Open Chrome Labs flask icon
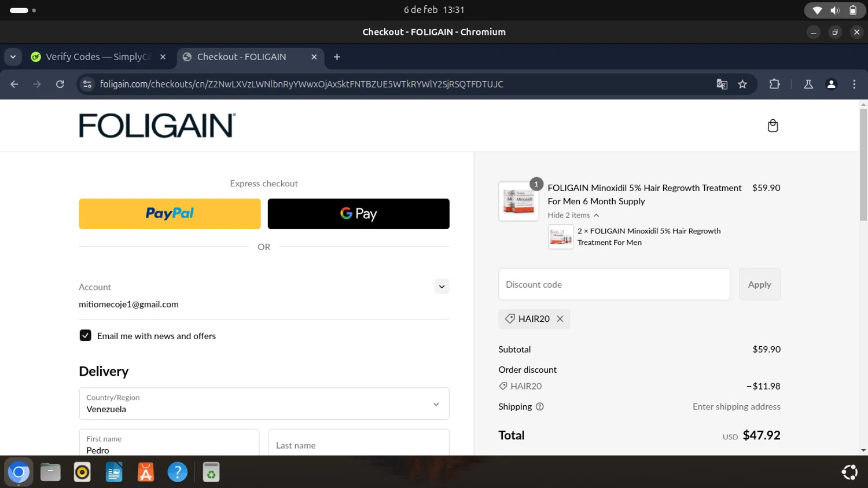The width and height of the screenshot is (868, 488). (x=808, y=84)
